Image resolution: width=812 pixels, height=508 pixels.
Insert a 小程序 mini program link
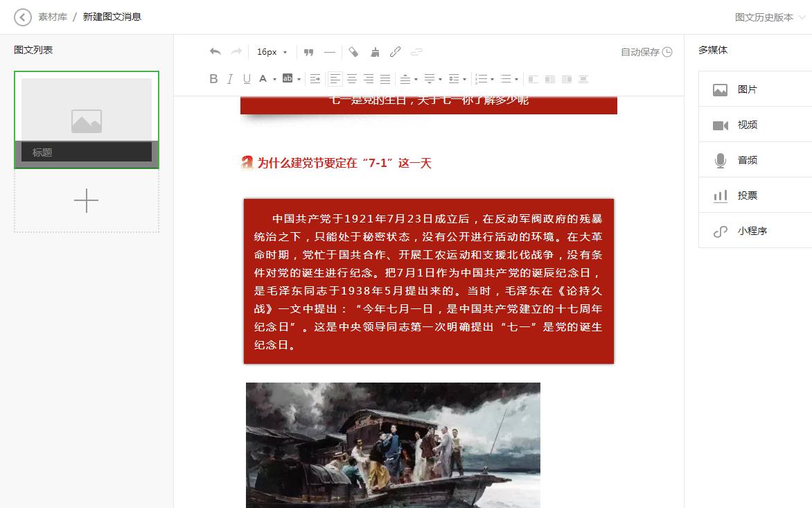click(x=748, y=230)
